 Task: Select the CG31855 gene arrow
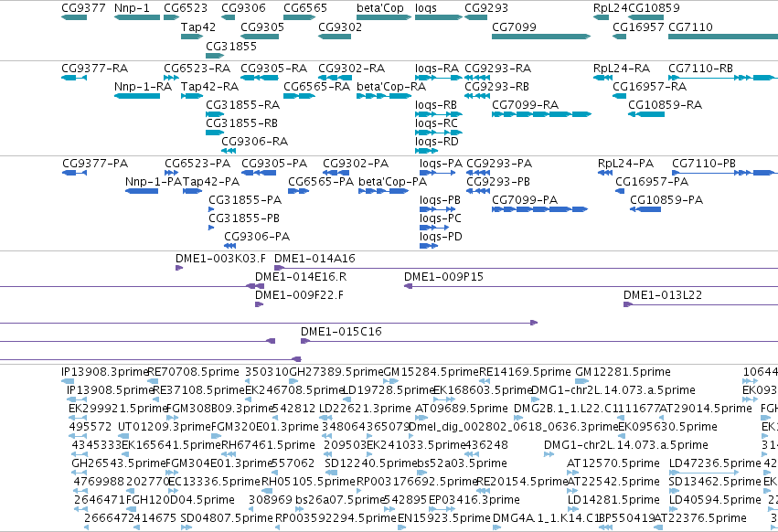tap(215, 56)
